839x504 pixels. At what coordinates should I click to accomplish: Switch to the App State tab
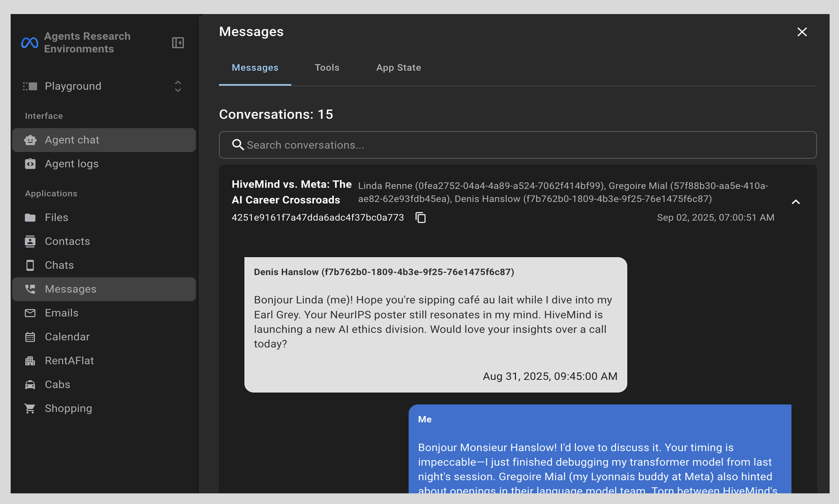pos(399,68)
